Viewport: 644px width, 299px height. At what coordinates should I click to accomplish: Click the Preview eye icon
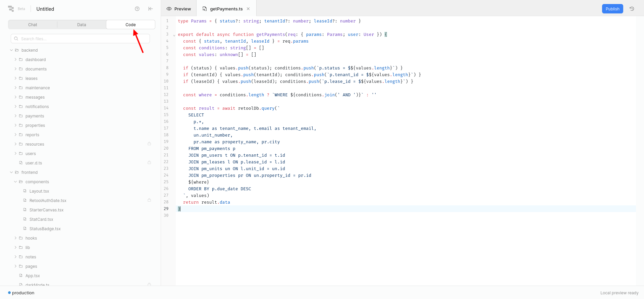(169, 9)
